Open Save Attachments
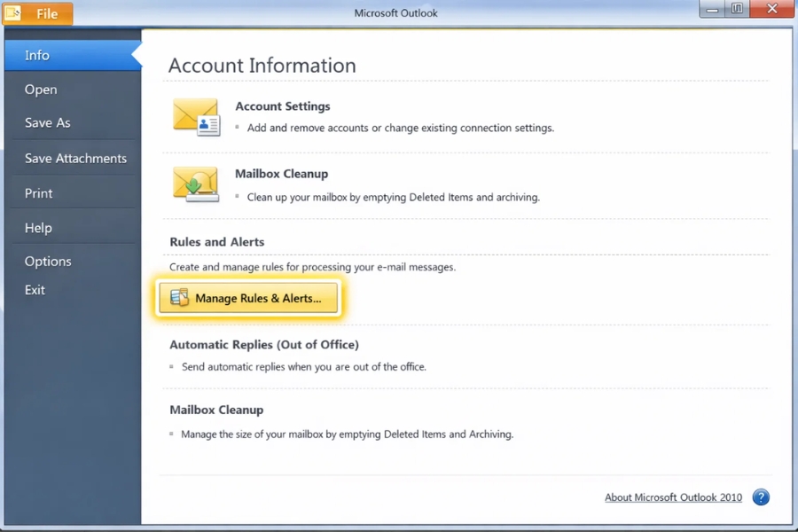798x532 pixels. click(75, 158)
